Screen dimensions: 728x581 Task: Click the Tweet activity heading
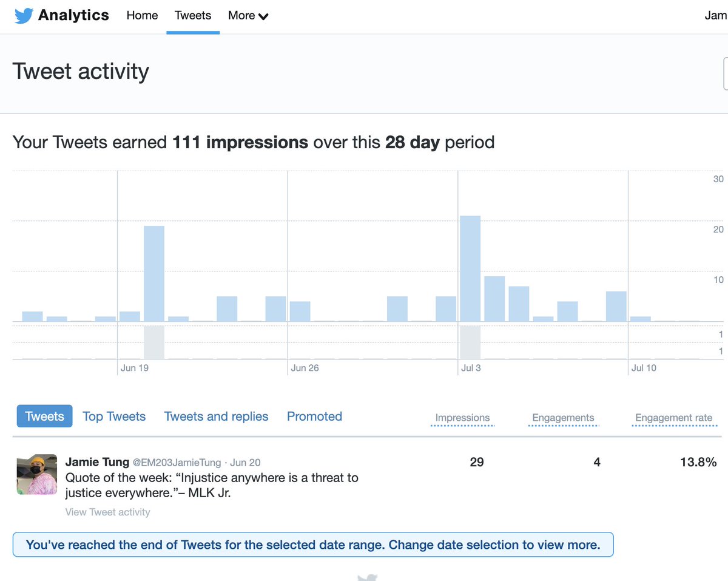(81, 71)
